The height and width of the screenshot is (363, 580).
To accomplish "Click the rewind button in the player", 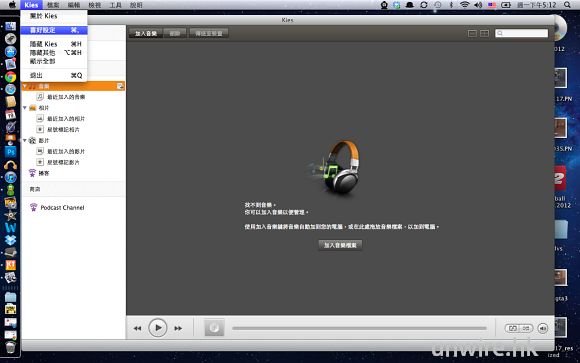I will pos(137,328).
